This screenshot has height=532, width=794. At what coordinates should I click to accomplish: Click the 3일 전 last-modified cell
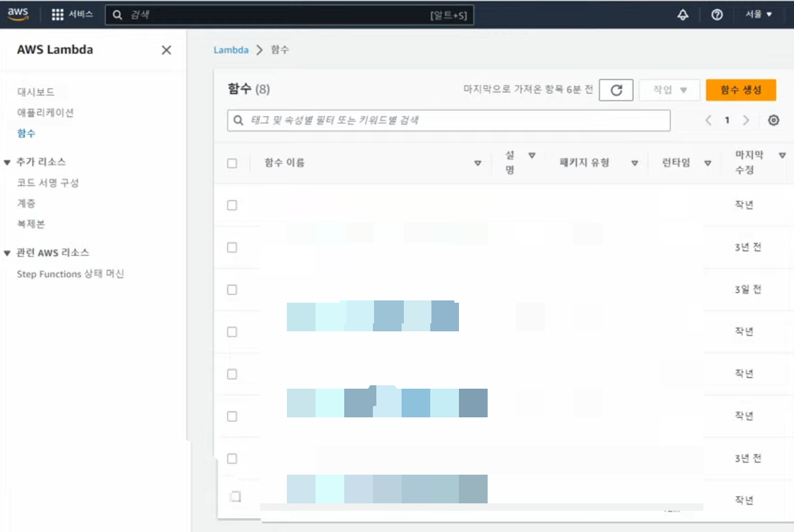pyautogui.click(x=748, y=290)
